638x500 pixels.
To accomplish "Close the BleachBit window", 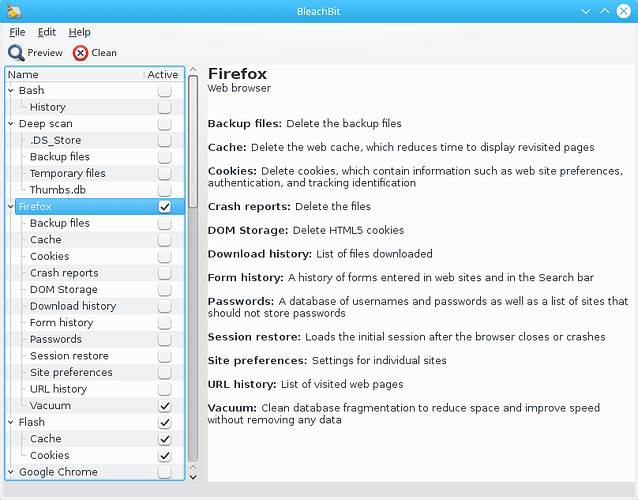I will pos(625,11).
